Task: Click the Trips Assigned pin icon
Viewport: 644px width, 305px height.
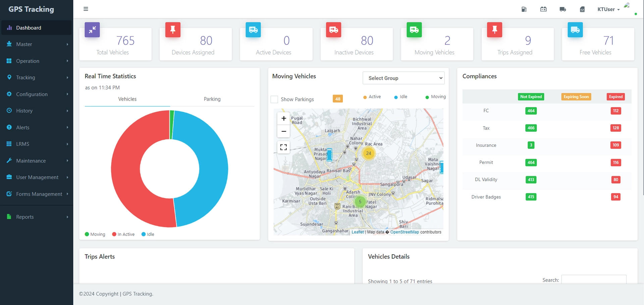Action: click(495, 30)
